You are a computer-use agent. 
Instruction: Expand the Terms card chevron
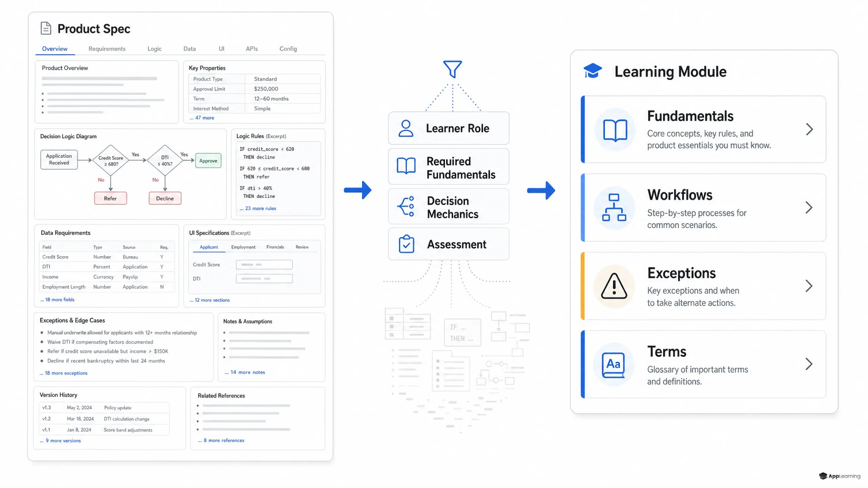tap(809, 364)
